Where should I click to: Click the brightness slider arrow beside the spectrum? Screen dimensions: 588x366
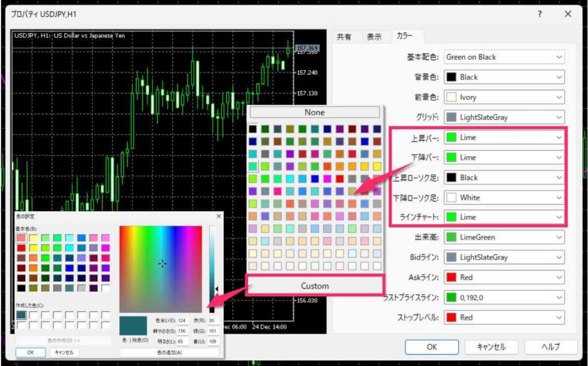[x=216, y=289]
